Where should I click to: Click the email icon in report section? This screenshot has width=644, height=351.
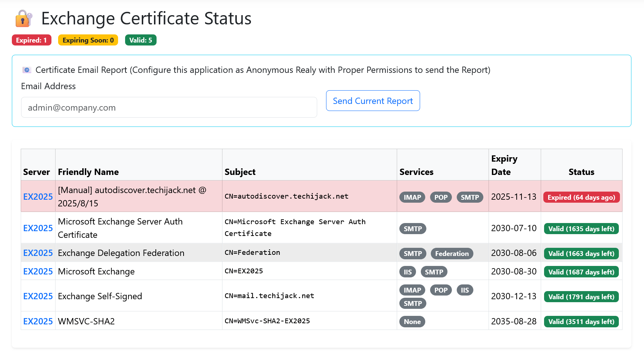point(27,70)
